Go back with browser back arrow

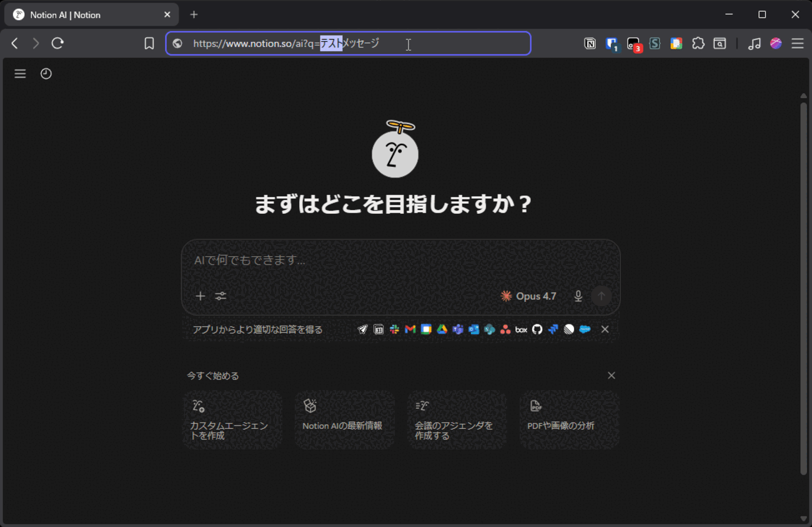click(x=15, y=43)
